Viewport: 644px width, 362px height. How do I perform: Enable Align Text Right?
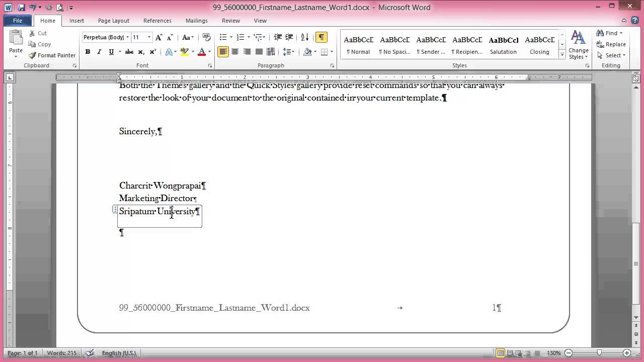pos(247,52)
